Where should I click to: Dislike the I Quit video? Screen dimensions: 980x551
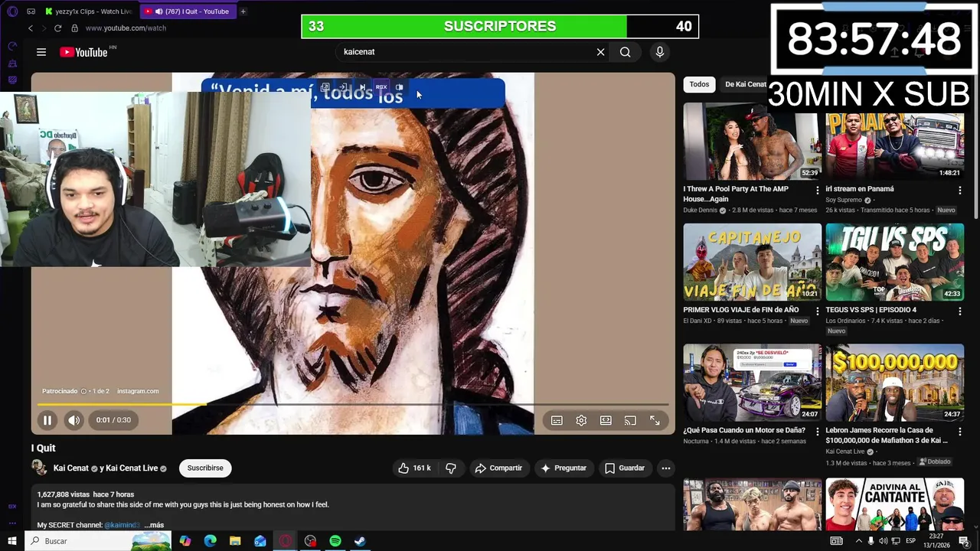tap(451, 468)
